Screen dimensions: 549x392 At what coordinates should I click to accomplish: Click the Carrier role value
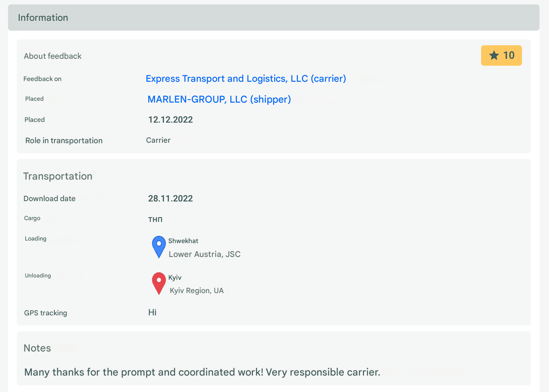tap(158, 140)
